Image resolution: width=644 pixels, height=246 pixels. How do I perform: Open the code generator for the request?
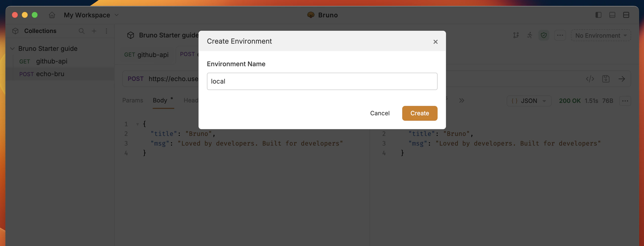point(590,79)
